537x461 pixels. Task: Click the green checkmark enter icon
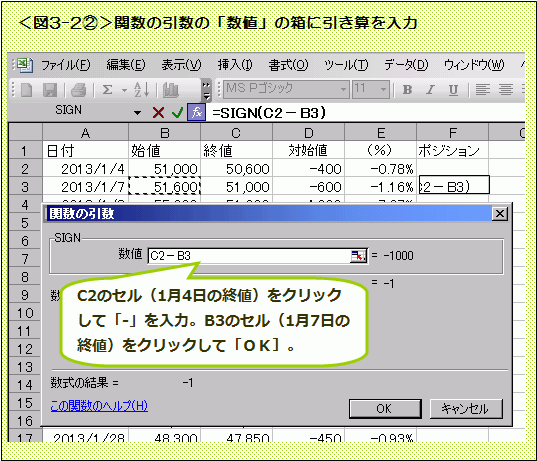click(177, 112)
